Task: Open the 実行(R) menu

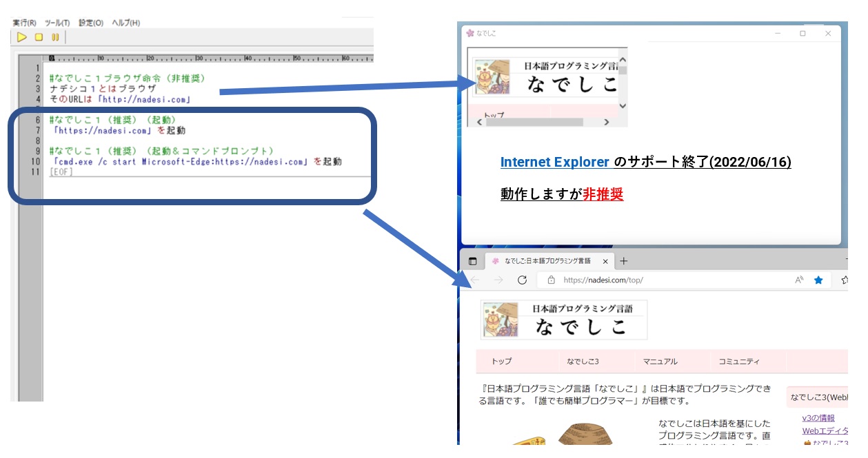Action: (25, 23)
